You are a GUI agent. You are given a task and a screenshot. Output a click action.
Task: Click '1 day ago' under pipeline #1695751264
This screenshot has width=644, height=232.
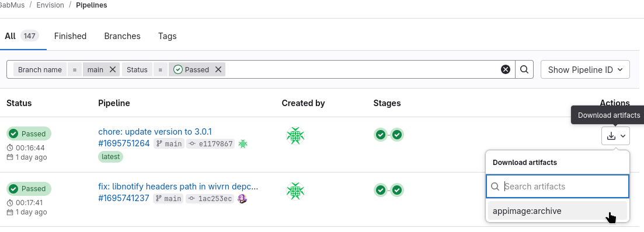[31, 157]
